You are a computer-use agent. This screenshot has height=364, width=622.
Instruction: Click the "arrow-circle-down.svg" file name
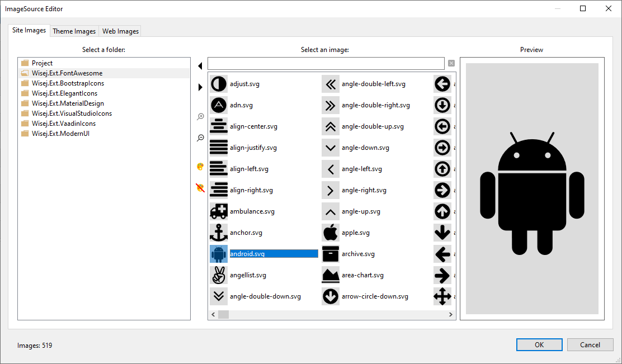coord(375,296)
